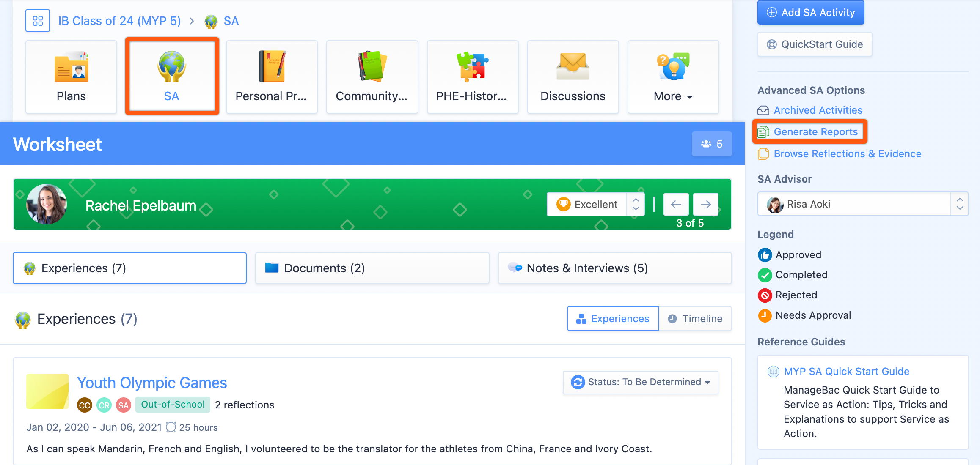This screenshot has width=980, height=465.
Task: Open Browse Reflections & Evidence
Action: (847, 154)
